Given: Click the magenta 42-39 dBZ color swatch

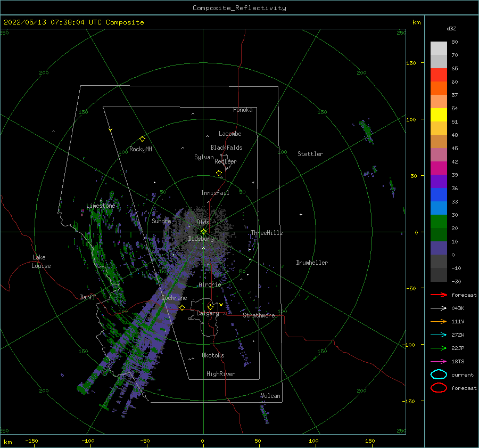Looking at the screenshot, I should click(439, 168).
